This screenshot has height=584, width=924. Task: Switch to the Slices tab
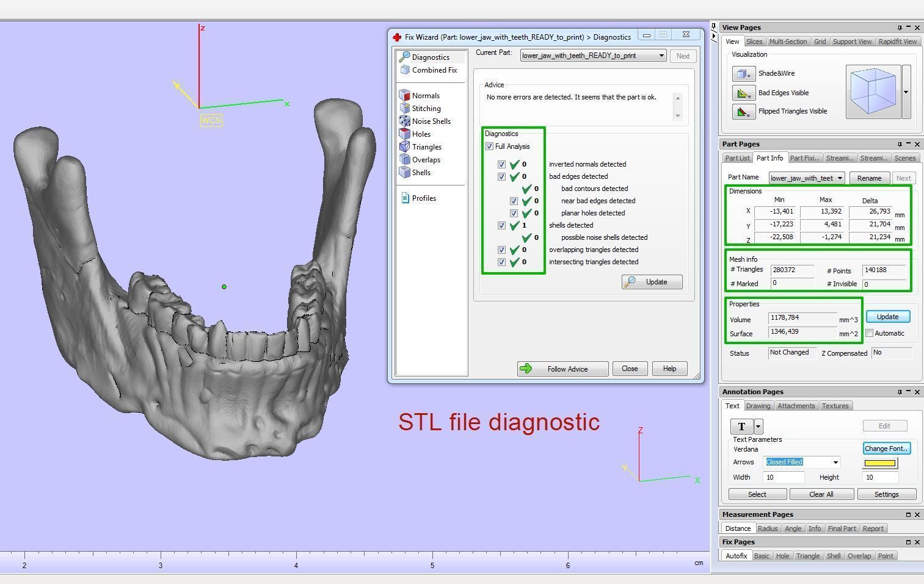[x=754, y=41]
